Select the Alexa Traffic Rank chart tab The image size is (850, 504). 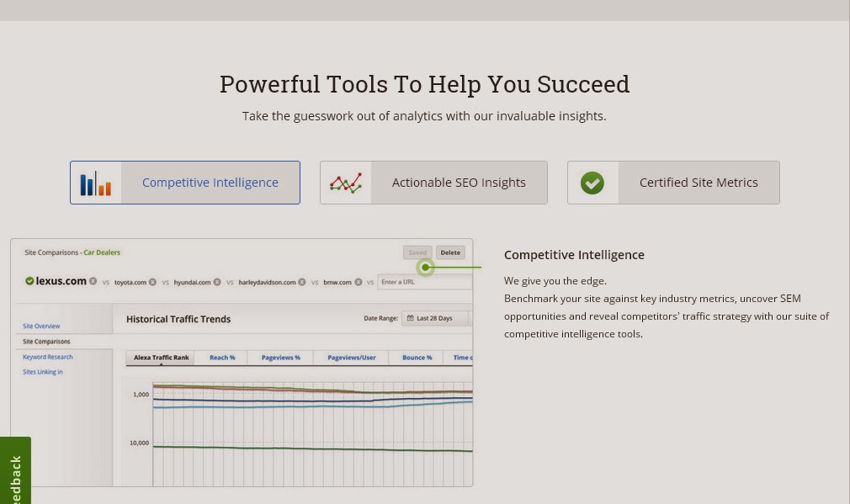pyautogui.click(x=161, y=358)
